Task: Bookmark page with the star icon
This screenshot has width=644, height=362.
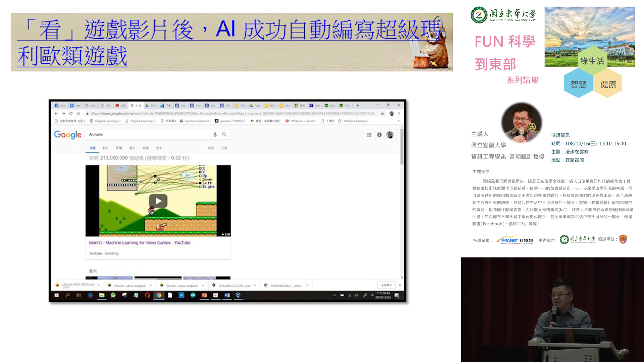Action: click(x=382, y=114)
